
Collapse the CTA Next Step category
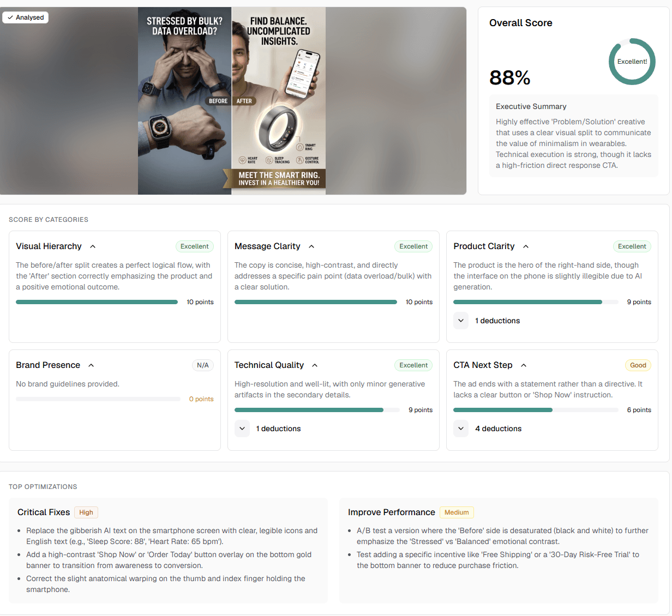tap(524, 365)
